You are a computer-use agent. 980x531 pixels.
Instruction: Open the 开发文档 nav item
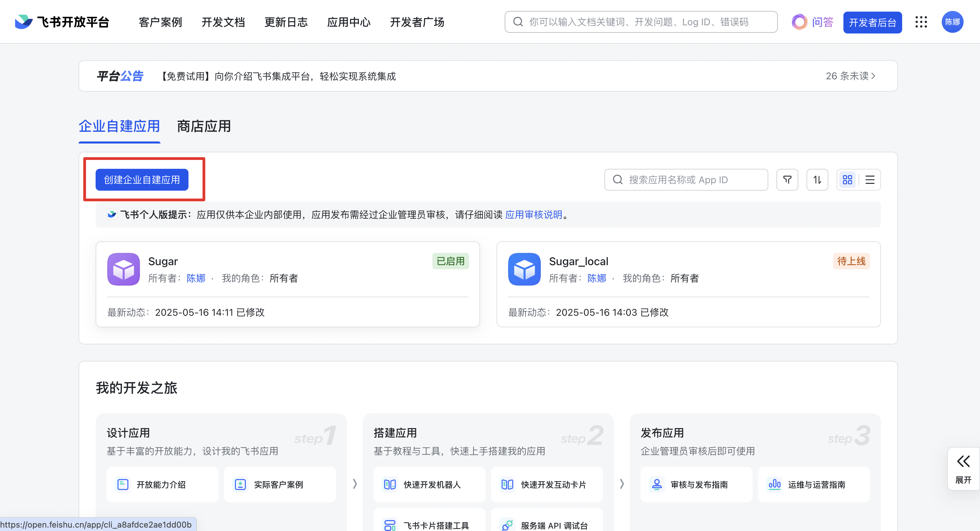coord(223,22)
